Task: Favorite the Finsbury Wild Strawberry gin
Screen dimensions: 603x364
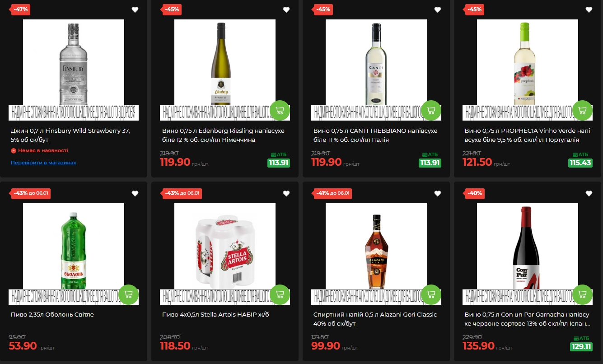Action: click(x=135, y=9)
